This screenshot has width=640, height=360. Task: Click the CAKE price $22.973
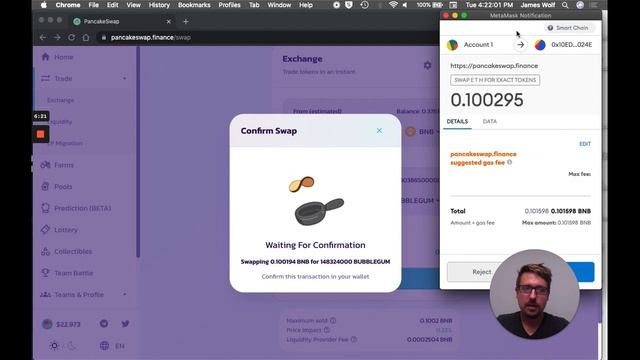coord(62,324)
